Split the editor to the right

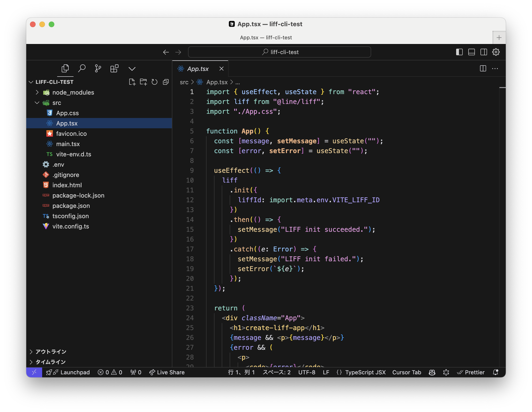(x=483, y=69)
